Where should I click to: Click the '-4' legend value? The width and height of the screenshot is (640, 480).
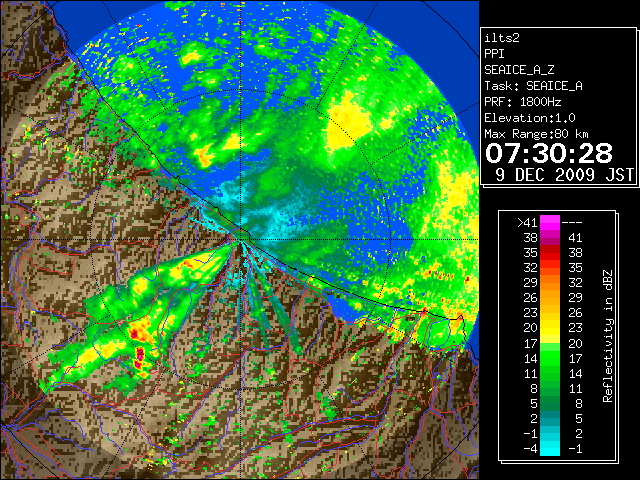(530, 449)
